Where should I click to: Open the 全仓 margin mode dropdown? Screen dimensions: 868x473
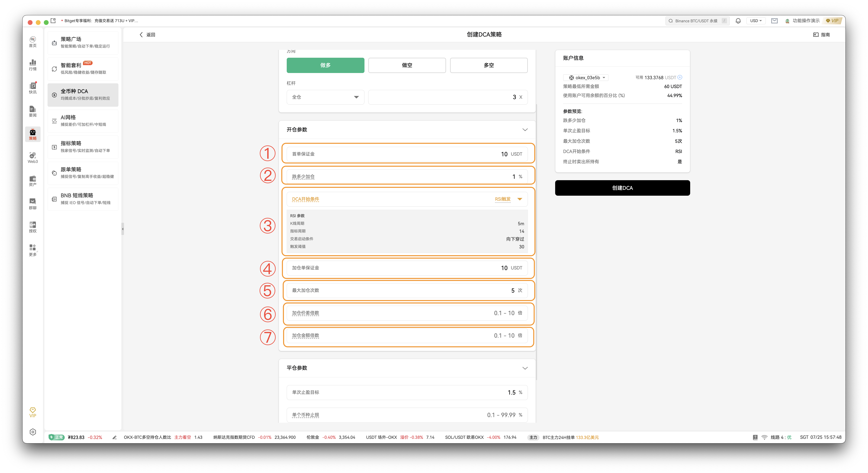tap(325, 97)
